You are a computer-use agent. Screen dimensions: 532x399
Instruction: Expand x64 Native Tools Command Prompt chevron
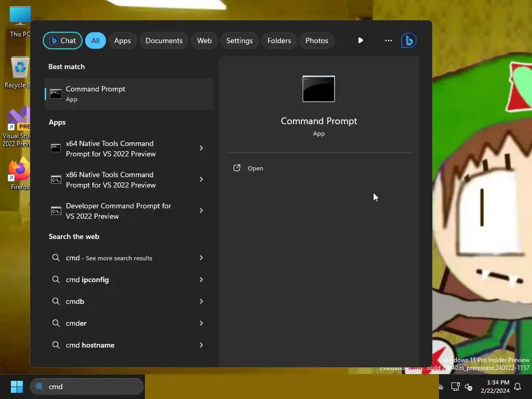[201, 148]
